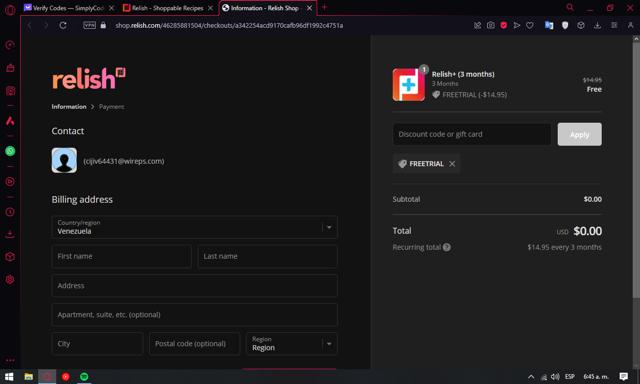
Task: Focus the First name field
Action: [122, 256]
